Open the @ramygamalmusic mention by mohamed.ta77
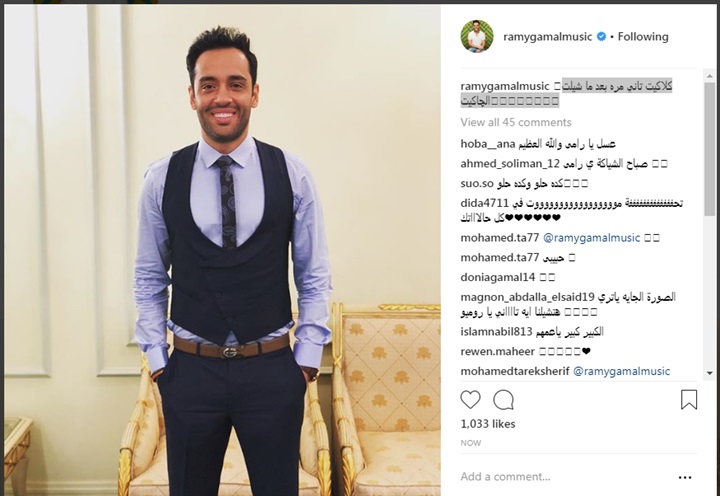The width and height of the screenshot is (720, 496). [591, 238]
